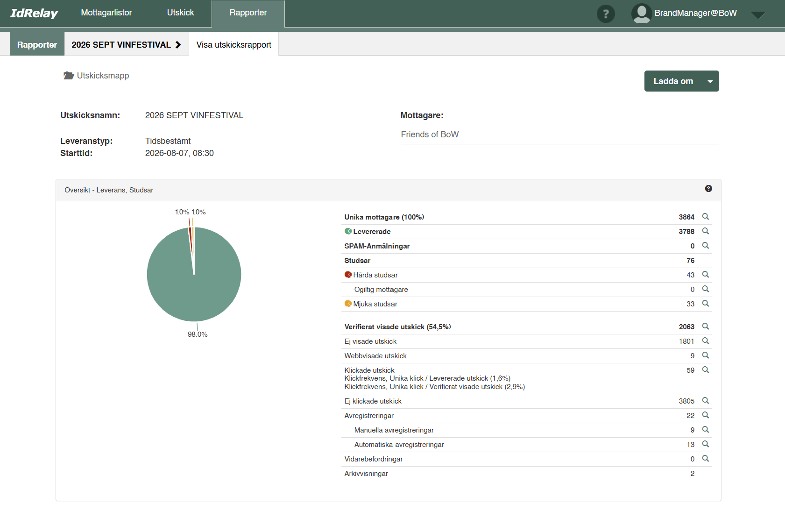Viewport: 785px width, 532px height.
Task: View details for Automatiska avregistreringar
Action: click(706, 444)
